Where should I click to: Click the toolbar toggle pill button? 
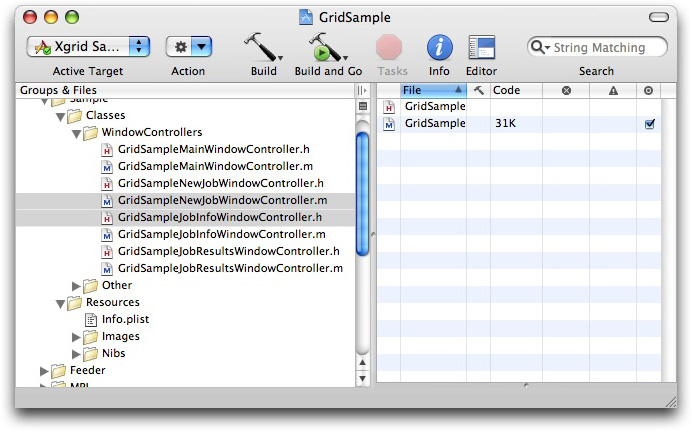point(659,17)
